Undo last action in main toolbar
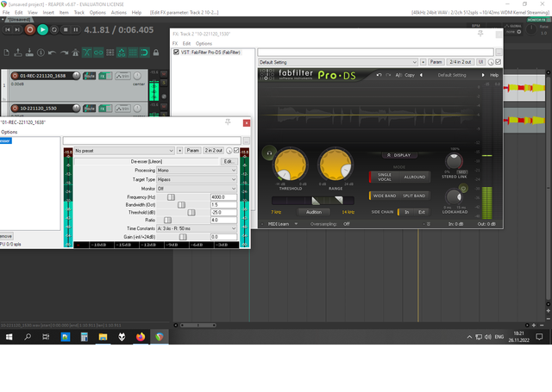This screenshot has width=552, height=392. (52, 53)
